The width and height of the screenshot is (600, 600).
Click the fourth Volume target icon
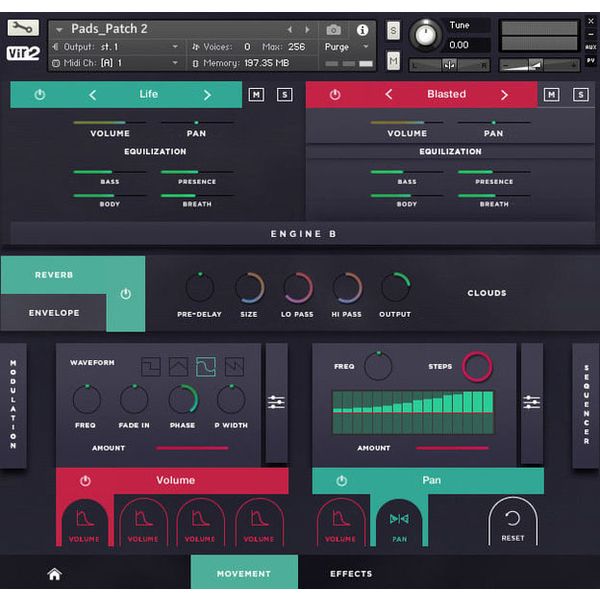click(259, 523)
